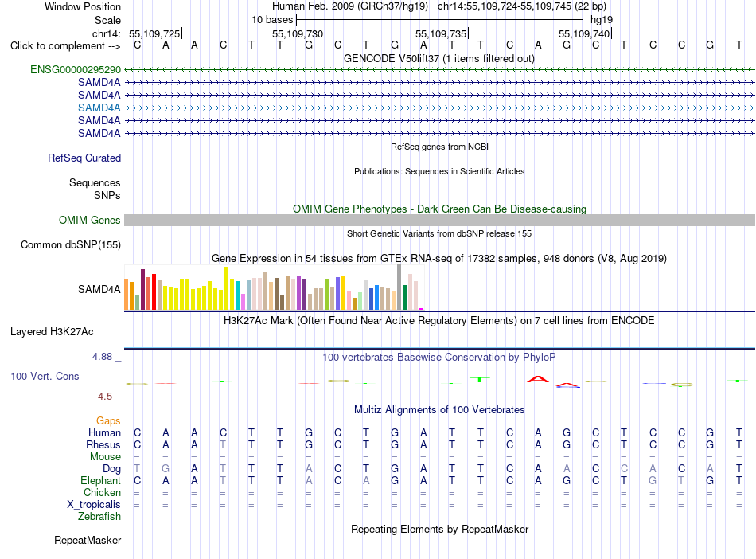Open the Layered H3K27Ac track label
This screenshot has width=756, height=559.
[52, 331]
